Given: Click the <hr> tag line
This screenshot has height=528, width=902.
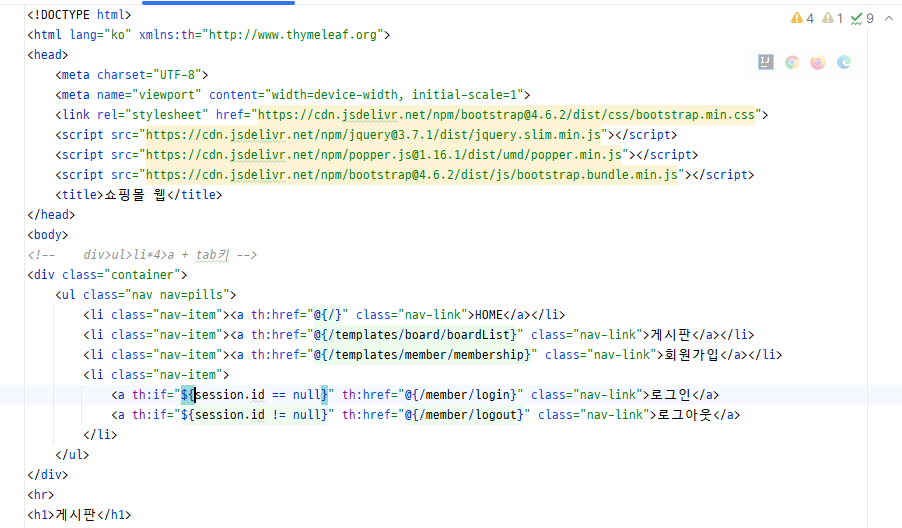Looking at the screenshot, I should [41, 495].
